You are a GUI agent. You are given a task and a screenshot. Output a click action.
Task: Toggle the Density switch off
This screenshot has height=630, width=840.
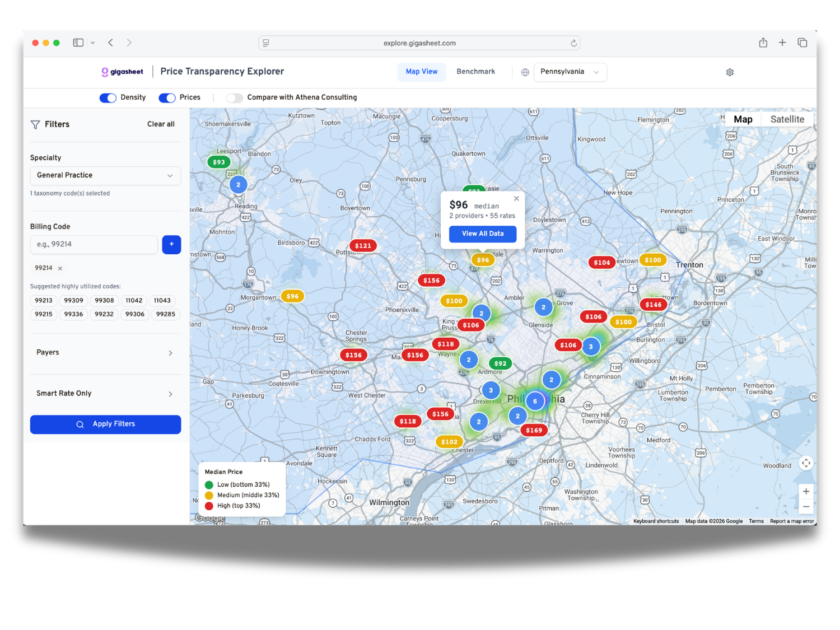point(108,98)
